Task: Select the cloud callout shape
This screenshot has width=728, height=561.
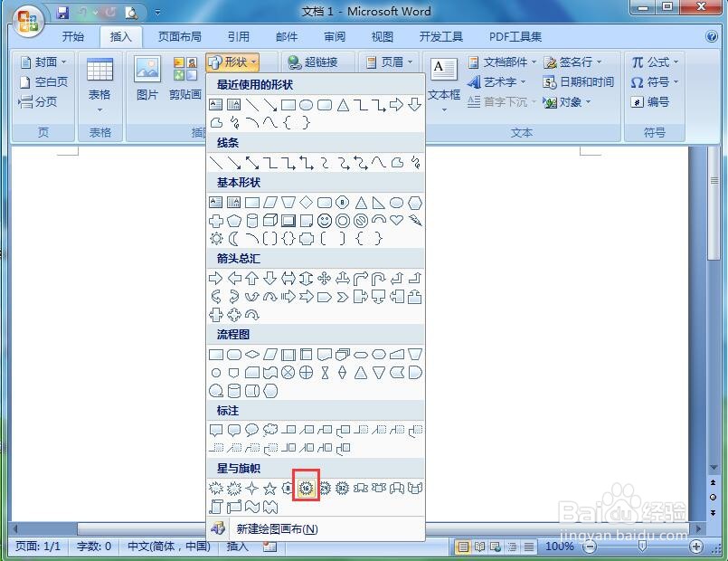Action: coord(269,430)
